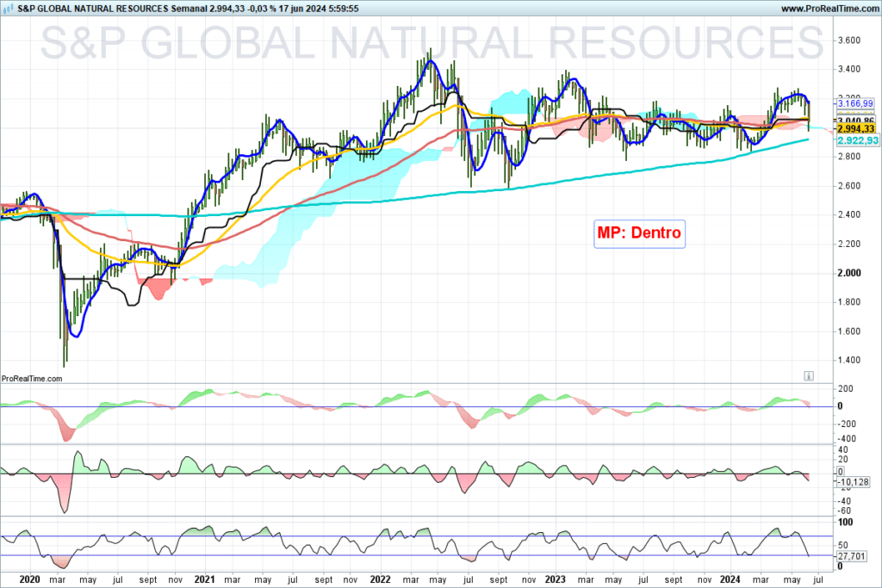Image resolution: width=882 pixels, height=588 pixels.
Task: Click the 2022 year marker on the time axis
Action: click(x=380, y=579)
